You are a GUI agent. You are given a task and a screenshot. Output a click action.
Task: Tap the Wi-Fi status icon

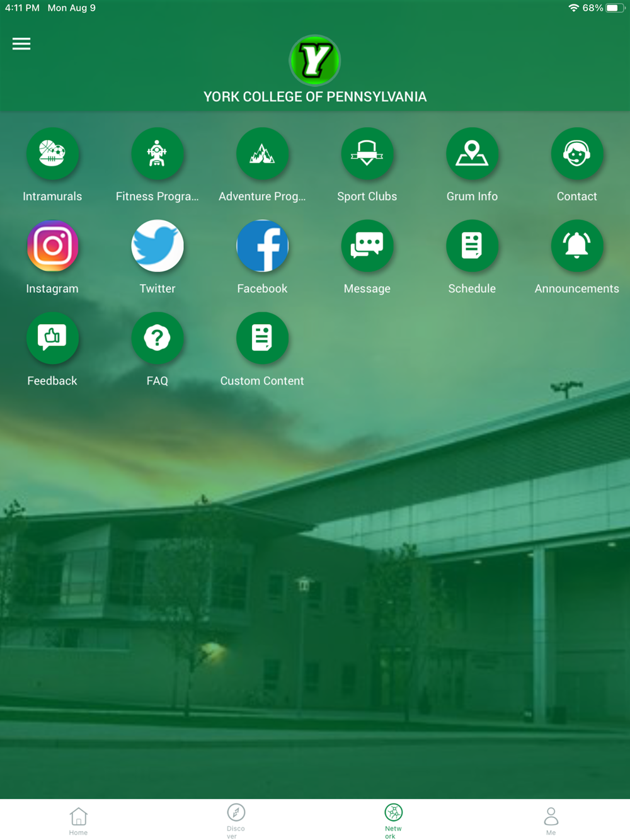point(573,8)
